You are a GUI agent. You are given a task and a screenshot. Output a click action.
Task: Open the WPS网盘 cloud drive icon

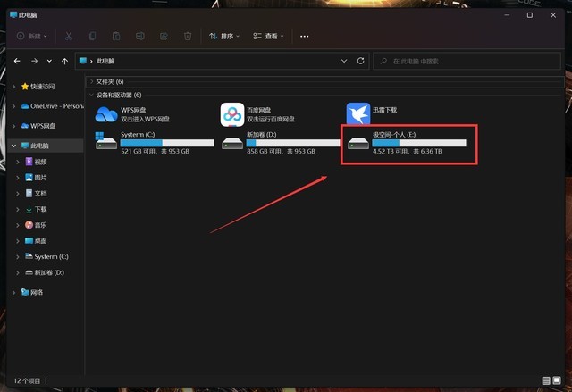106,114
